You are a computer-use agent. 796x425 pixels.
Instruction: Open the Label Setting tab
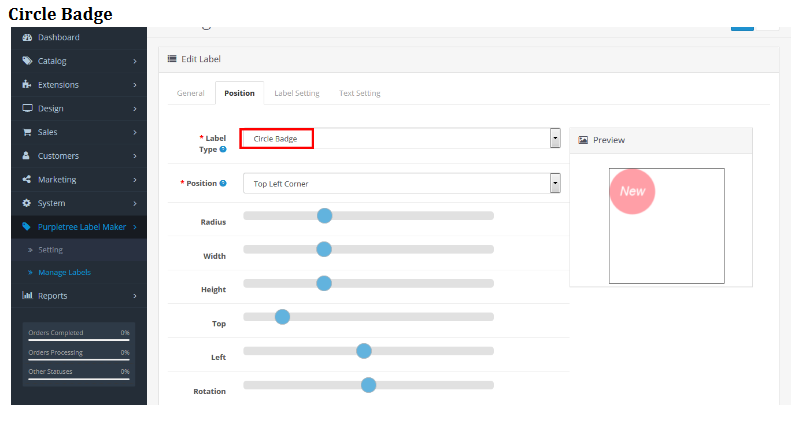(297, 93)
